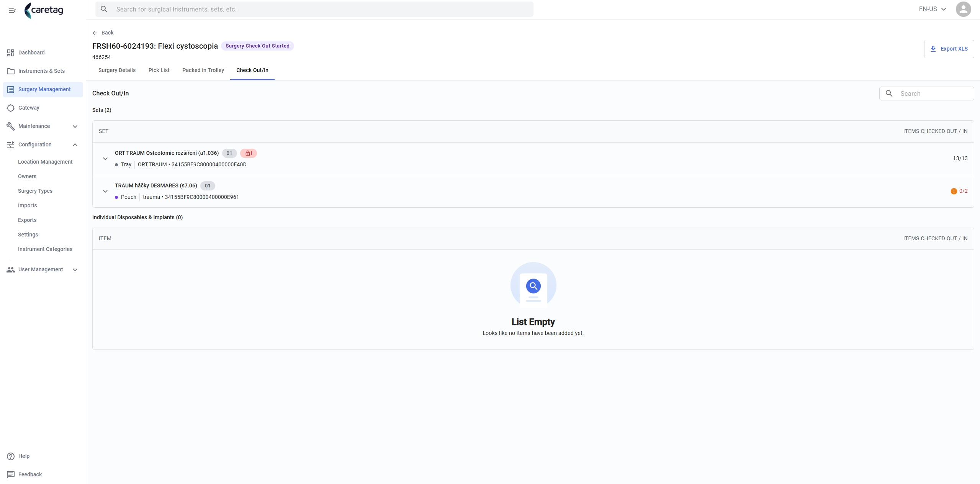Click the Instruments & Sets folder icon

(x=11, y=71)
